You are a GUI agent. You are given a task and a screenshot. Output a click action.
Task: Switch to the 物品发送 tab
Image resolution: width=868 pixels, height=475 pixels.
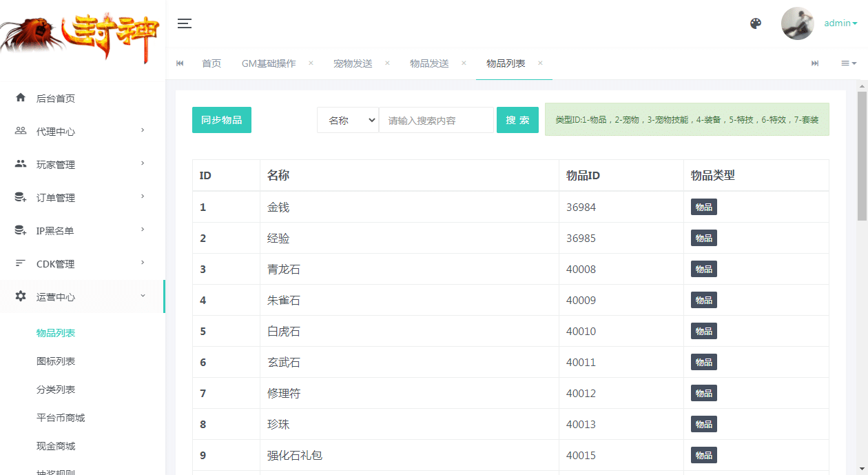coord(429,63)
